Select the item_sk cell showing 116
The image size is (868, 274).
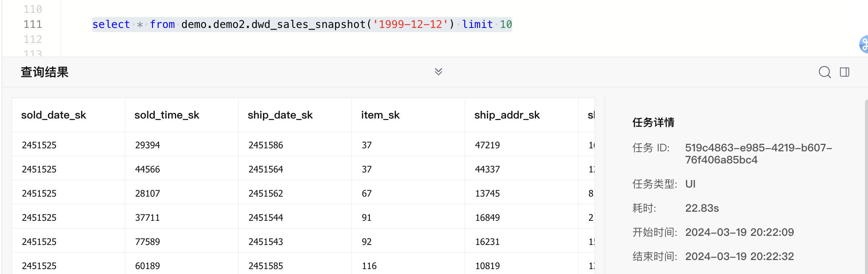pyautogui.click(x=369, y=266)
